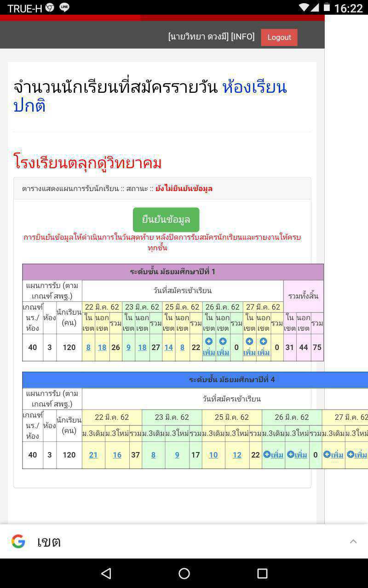Add in-zone applicants for 26 มี.ค. 62, grade 1

click(209, 347)
